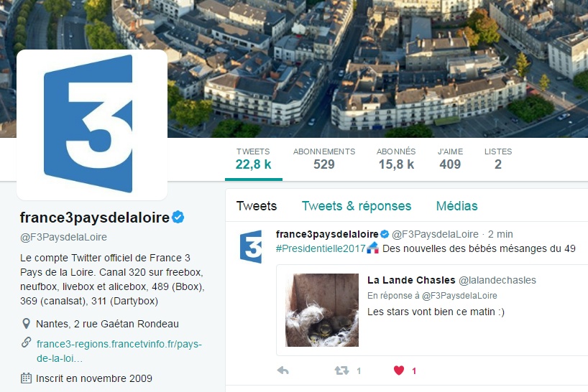Image resolution: width=588 pixels, height=392 pixels.
Task: Switch to the Médias tab
Action: click(456, 206)
